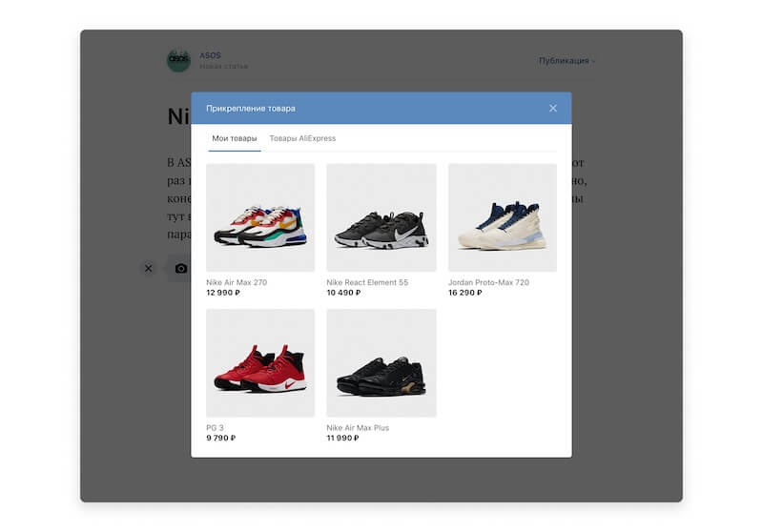The image size is (763, 532).
Task: Switch to the Мои товары tab
Action: (x=235, y=138)
